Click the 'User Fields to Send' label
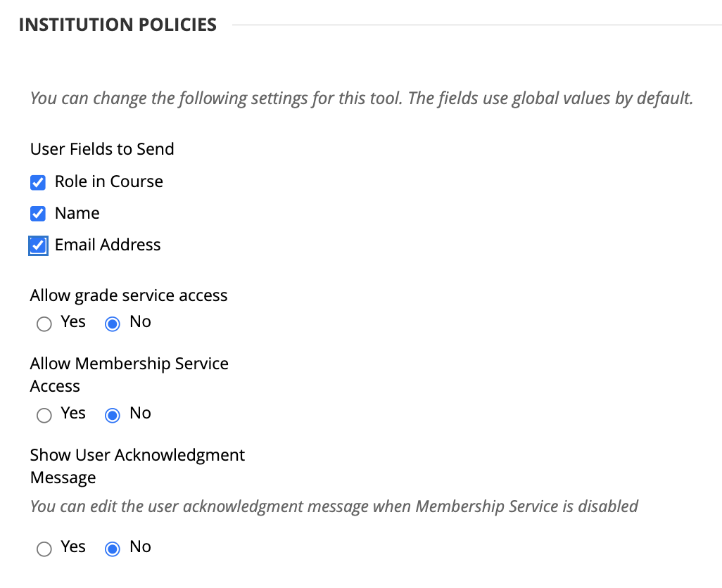 (x=102, y=149)
